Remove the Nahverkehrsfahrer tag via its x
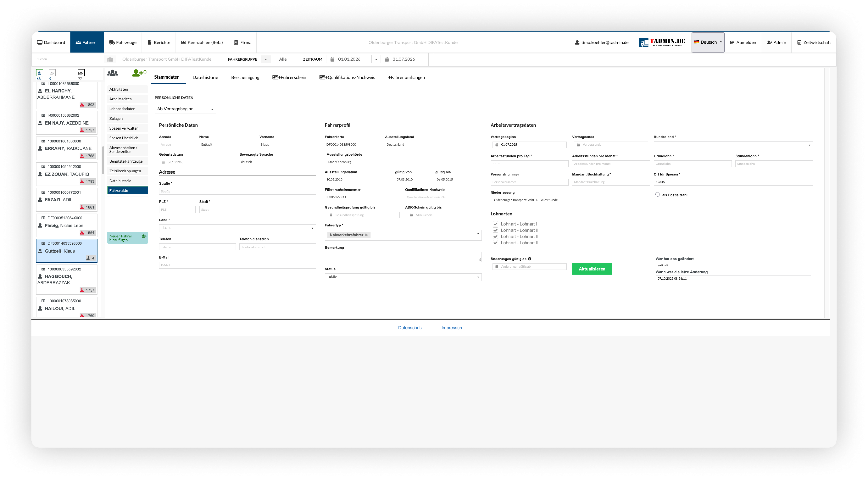 pos(366,235)
